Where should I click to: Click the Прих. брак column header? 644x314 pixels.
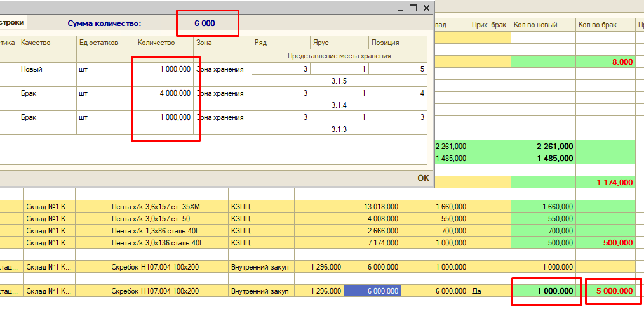pyautogui.click(x=490, y=25)
